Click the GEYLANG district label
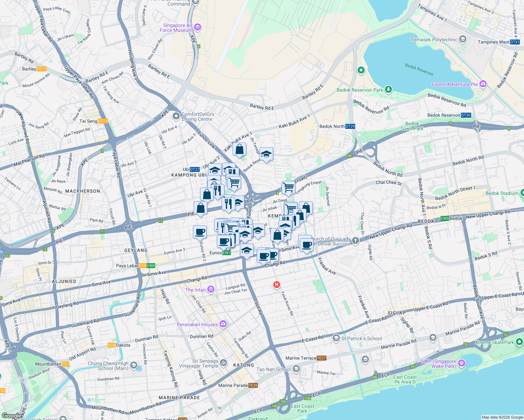This screenshot has width=524, height=420. pos(136,250)
